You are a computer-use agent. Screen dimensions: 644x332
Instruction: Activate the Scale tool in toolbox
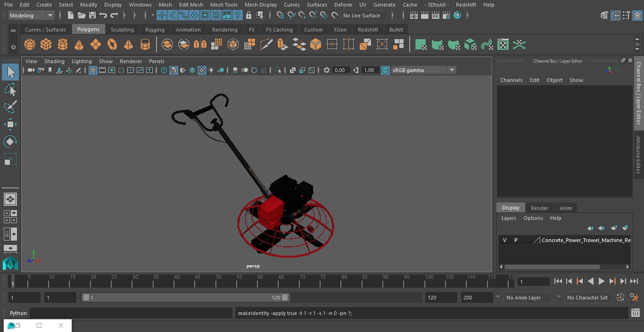pos(10,159)
